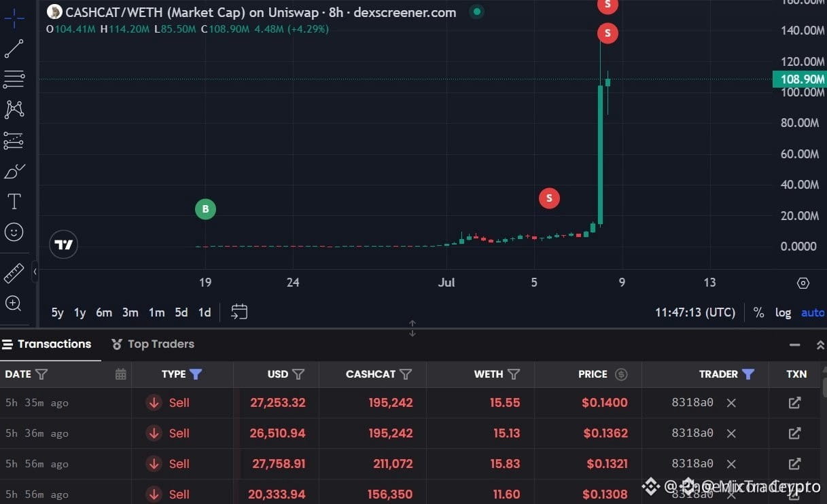Open the long position forecasting tool
The width and height of the screenshot is (827, 504).
(14, 140)
